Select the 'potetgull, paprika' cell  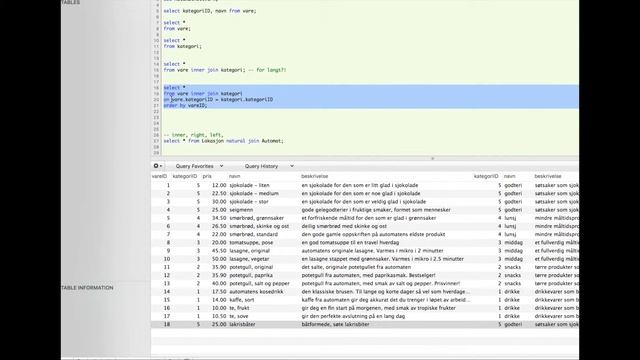click(x=251, y=275)
